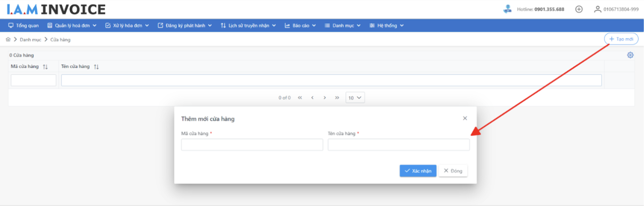Open the Tổng quan menu item
Image resolution: width=644 pixels, height=206 pixels.
point(24,26)
